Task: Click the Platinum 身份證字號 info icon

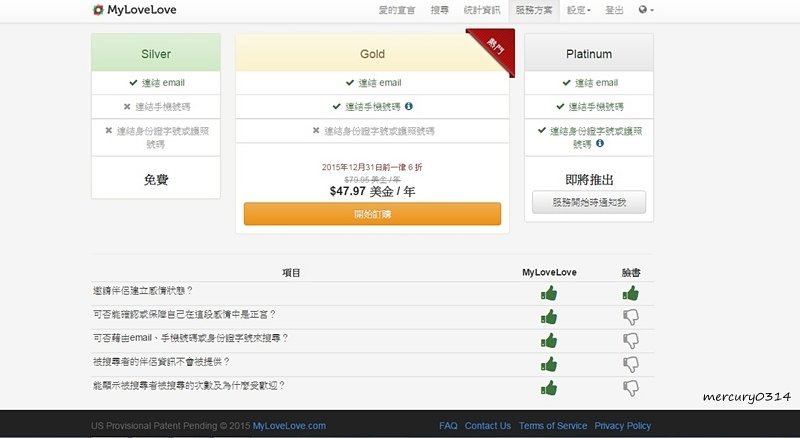Action: (600, 143)
